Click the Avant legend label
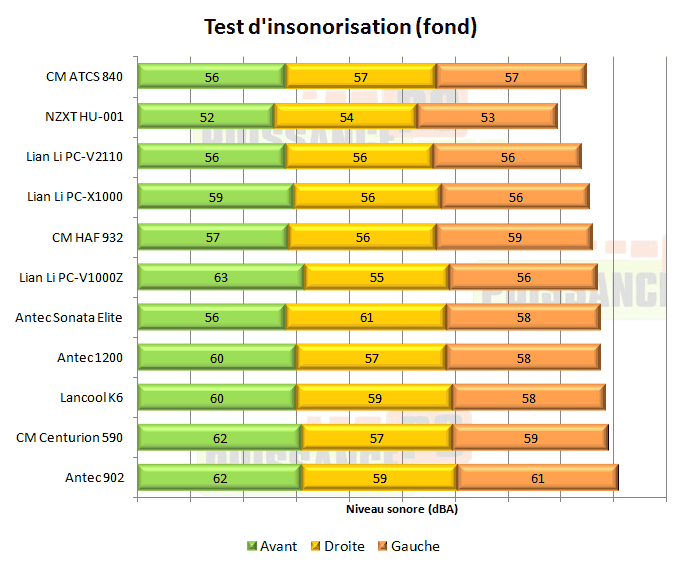682x569 pixels. point(278,546)
